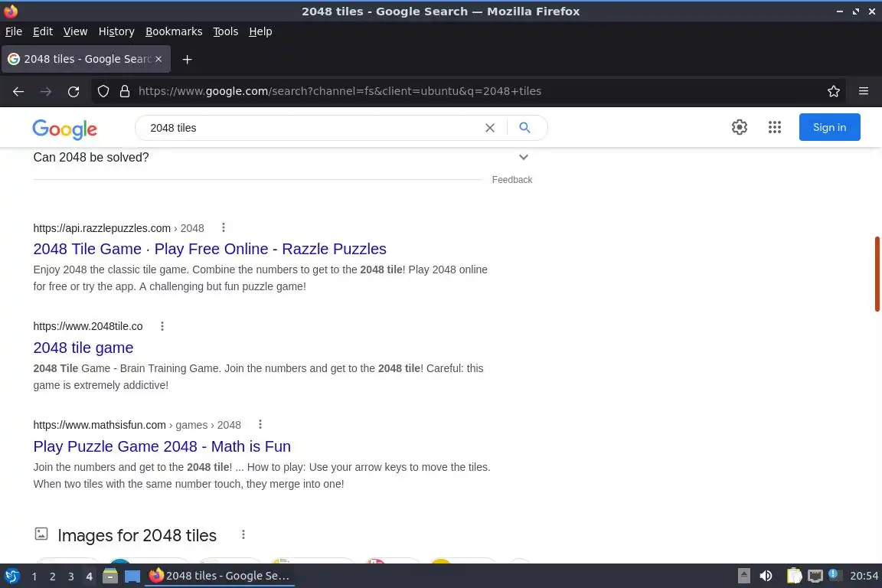Submit search with the magnifying glass icon
Image resolution: width=882 pixels, height=588 pixels.
point(524,128)
